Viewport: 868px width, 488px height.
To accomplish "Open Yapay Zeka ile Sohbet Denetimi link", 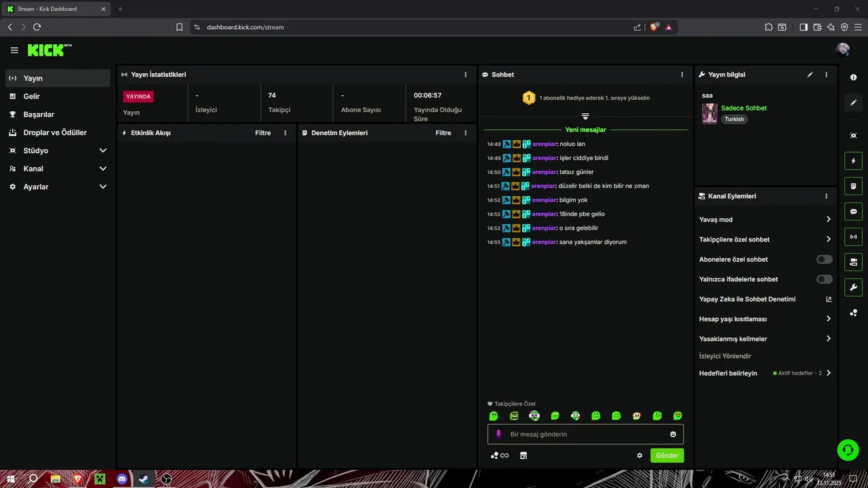I will [765, 299].
